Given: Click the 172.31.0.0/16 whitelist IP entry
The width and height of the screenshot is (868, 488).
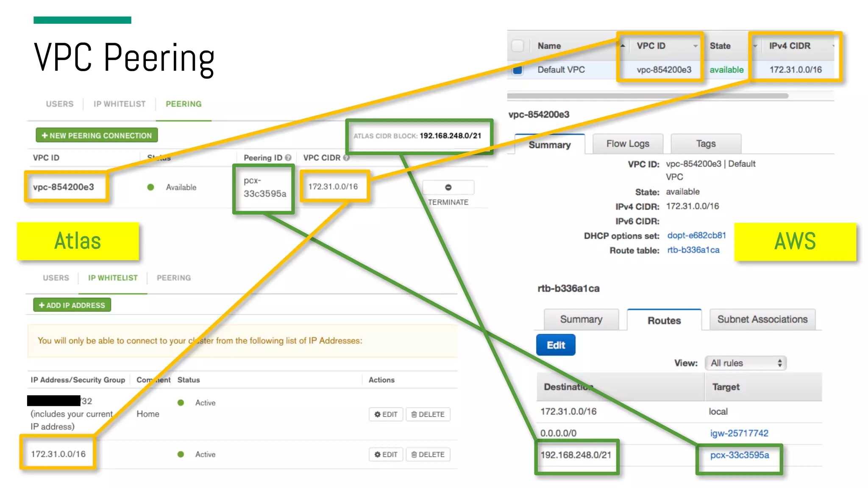Looking at the screenshot, I should point(58,454).
